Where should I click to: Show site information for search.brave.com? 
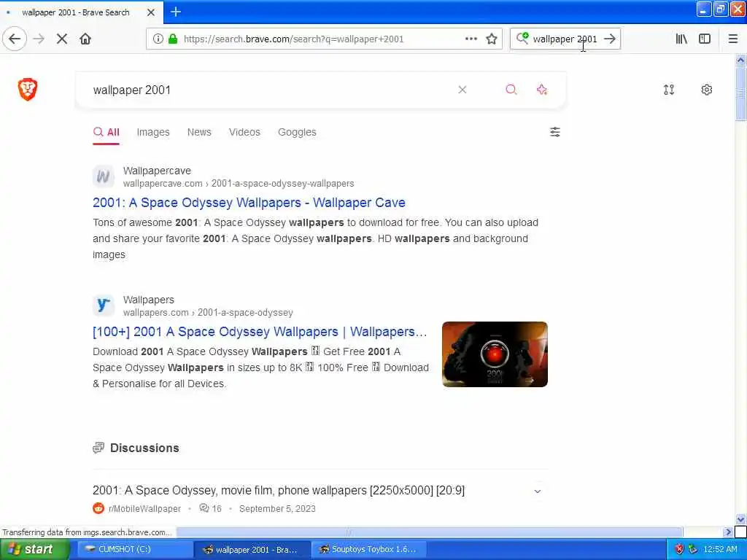(158, 39)
